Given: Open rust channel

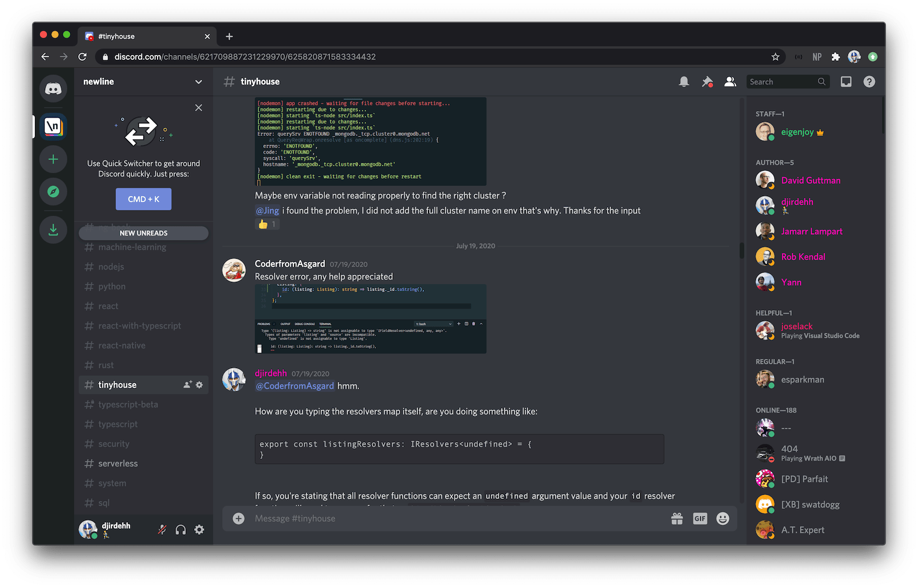Looking at the screenshot, I should 144,365.
